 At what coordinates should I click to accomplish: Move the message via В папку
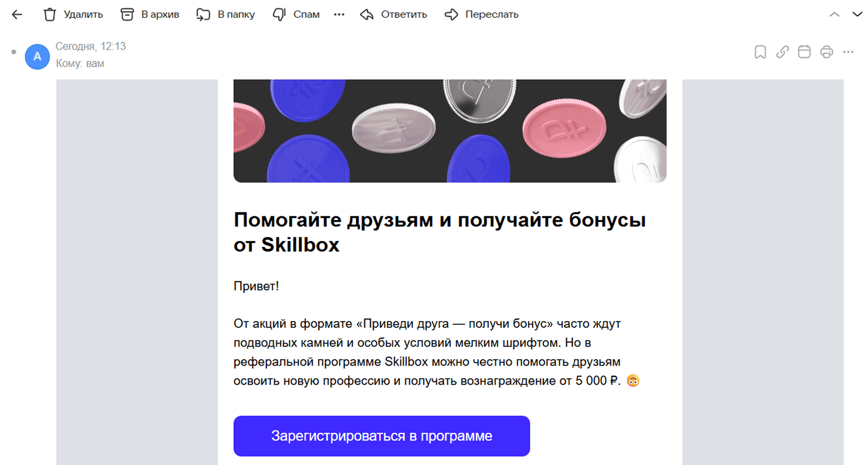(225, 14)
